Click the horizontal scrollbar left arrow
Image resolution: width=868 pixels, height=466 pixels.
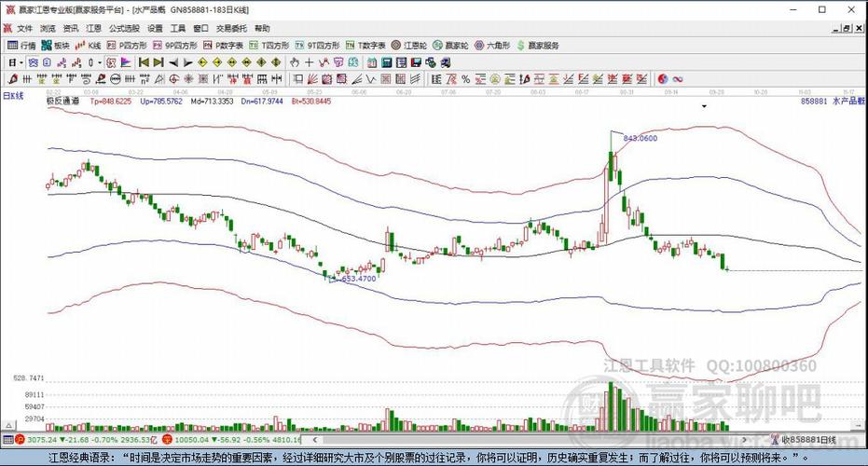tap(315, 440)
